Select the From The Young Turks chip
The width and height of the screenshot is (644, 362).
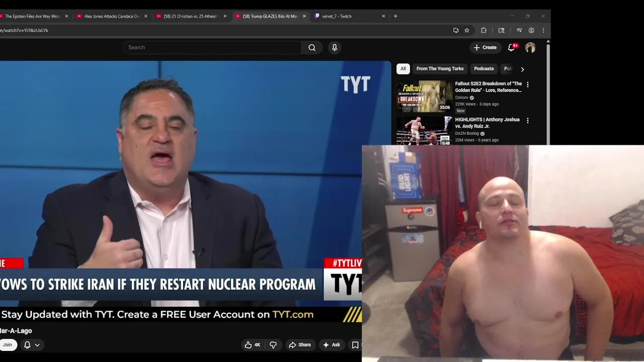(x=440, y=69)
